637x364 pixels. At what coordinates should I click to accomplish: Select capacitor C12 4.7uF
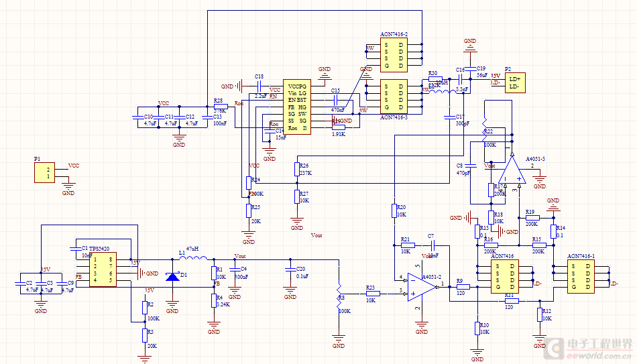point(179,117)
